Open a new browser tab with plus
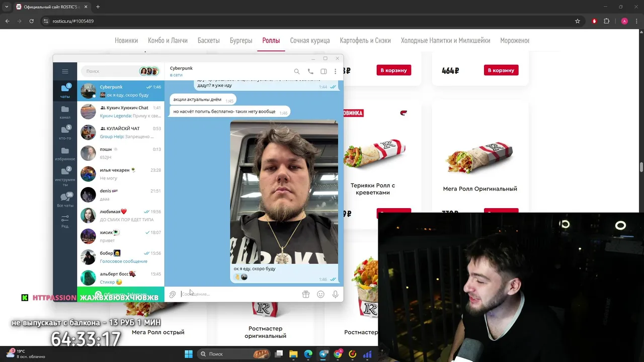Viewport: 644px width, 362px height. 98,7
